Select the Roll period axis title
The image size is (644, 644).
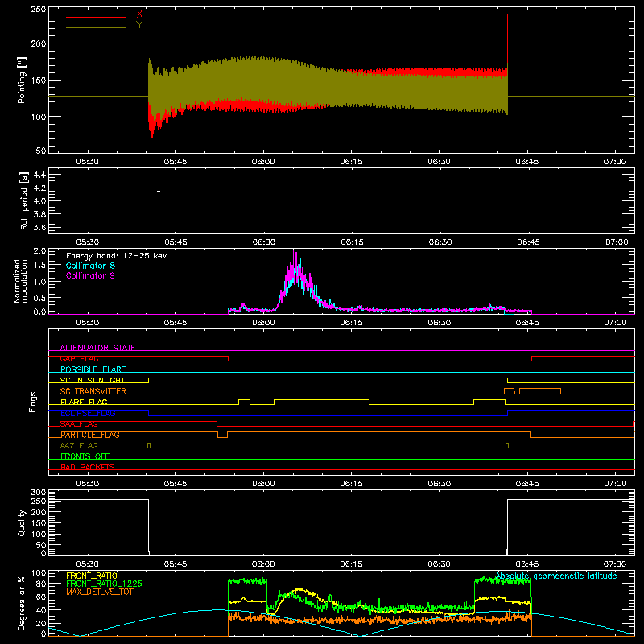pyautogui.click(x=24, y=200)
